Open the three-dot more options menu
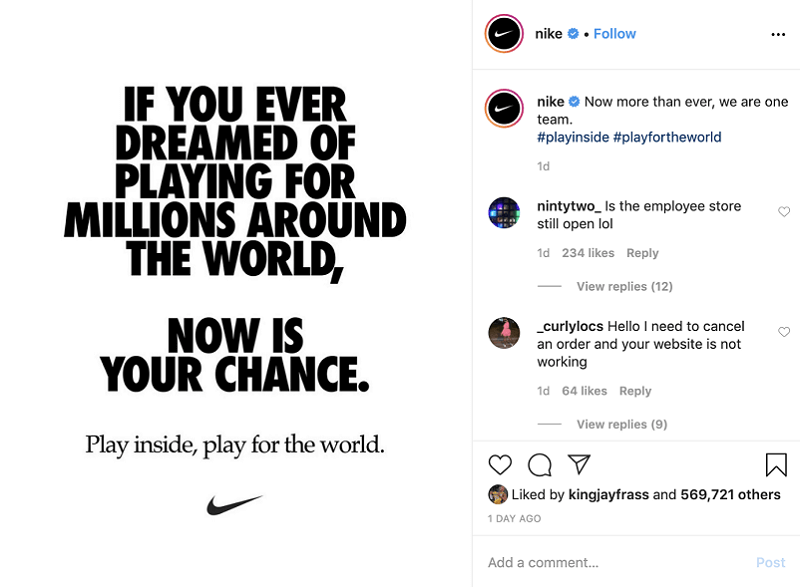The width and height of the screenshot is (800, 587). [x=779, y=34]
